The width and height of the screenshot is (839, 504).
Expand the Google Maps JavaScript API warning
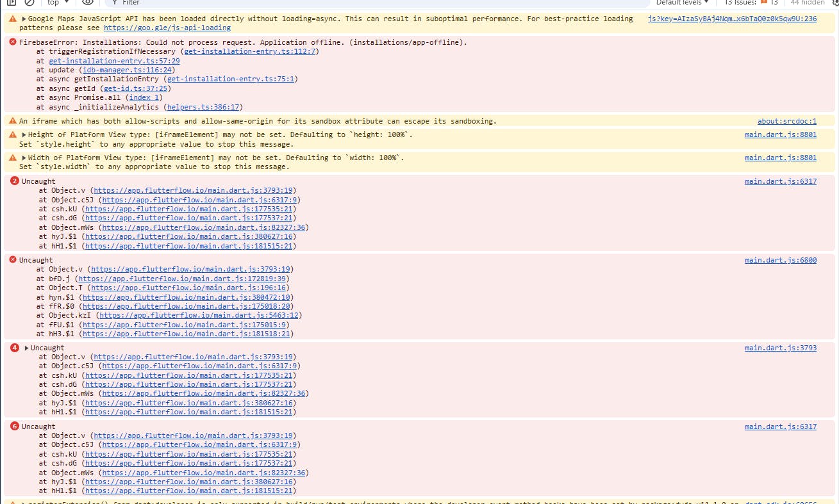coord(24,19)
